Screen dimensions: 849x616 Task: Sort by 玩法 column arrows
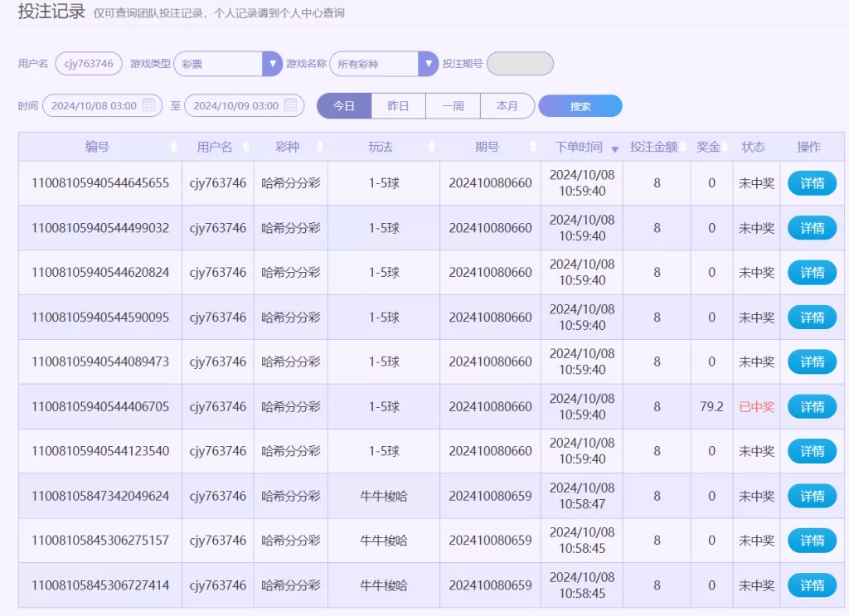tap(431, 147)
